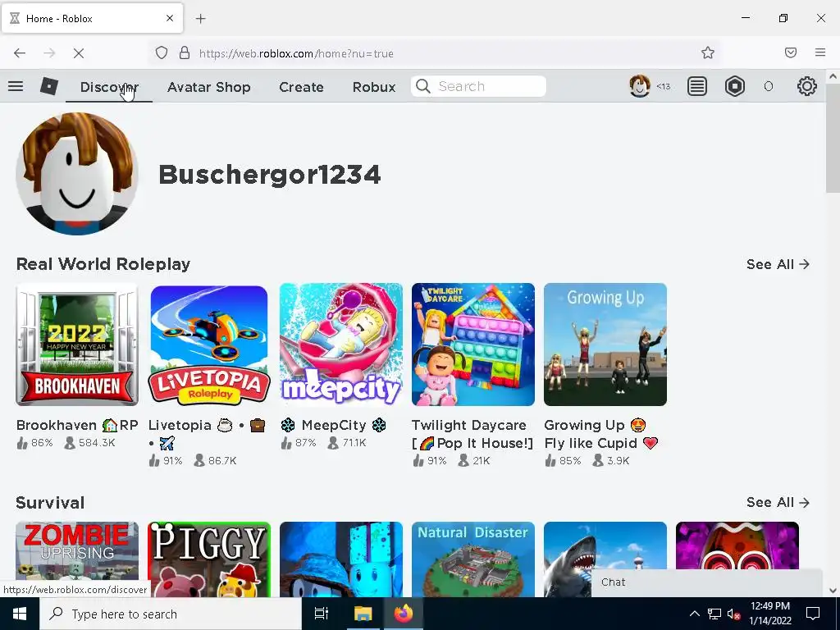
Task: Go back in the browser
Action: pyautogui.click(x=20, y=53)
